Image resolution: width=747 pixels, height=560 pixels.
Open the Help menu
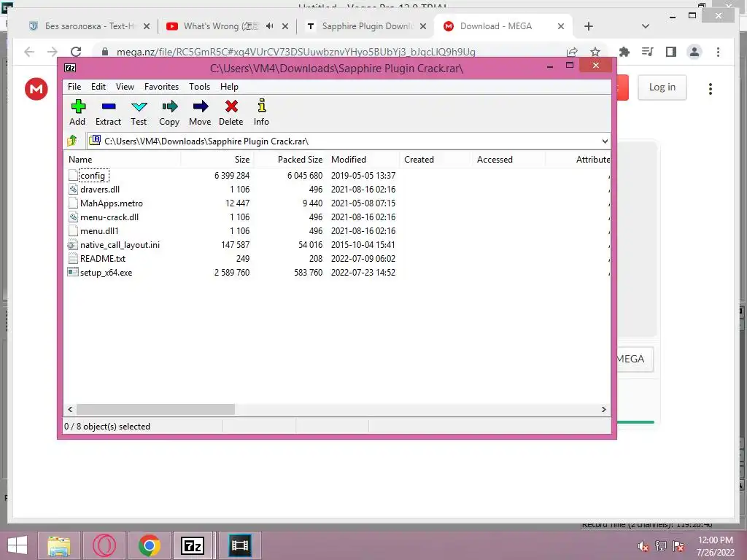[x=229, y=87]
